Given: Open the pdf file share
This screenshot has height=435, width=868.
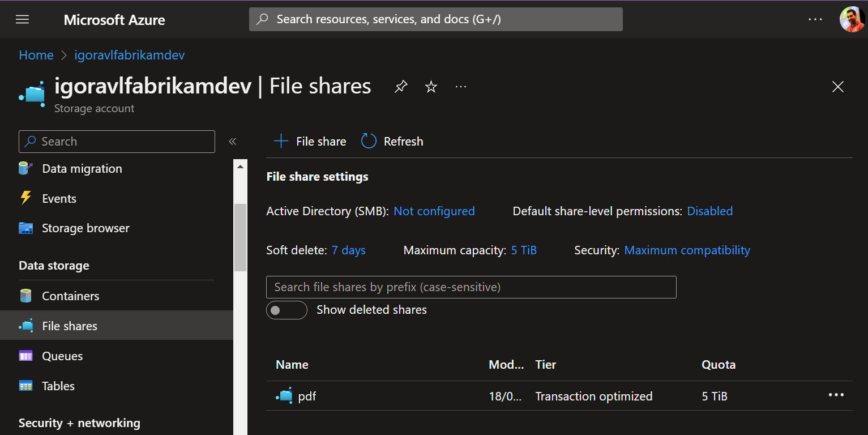Looking at the screenshot, I should click(307, 396).
